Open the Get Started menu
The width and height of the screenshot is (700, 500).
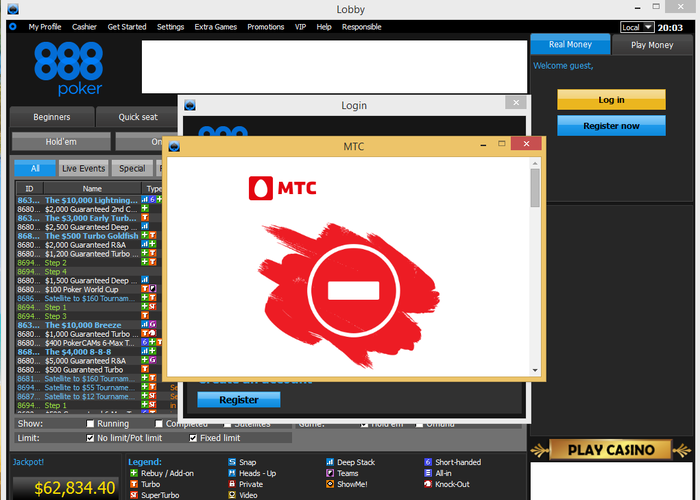[x=127, y=27]
